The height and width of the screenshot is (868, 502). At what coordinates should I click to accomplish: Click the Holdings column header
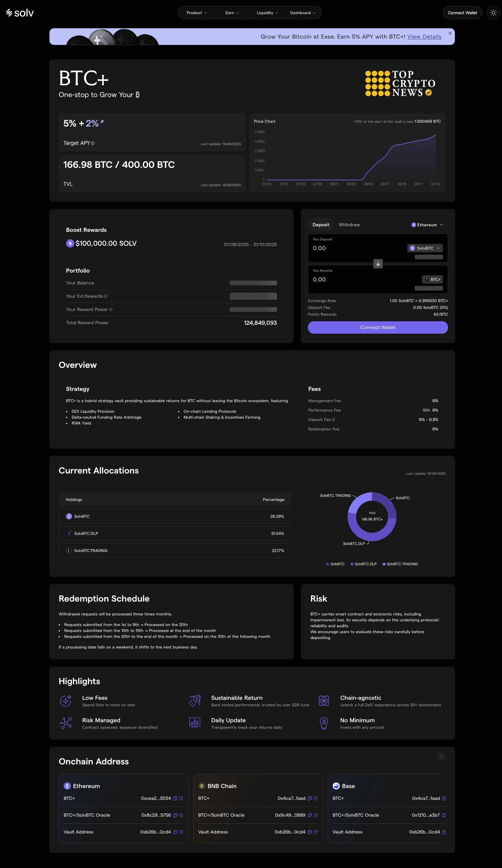point(74,500)
